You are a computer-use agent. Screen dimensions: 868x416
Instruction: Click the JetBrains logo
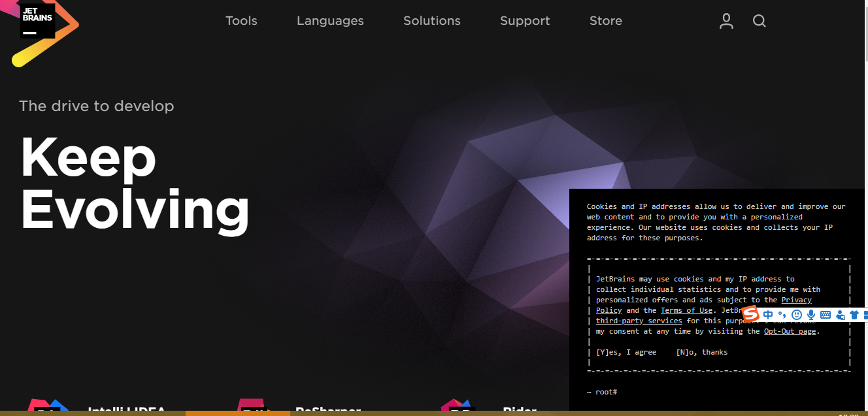click(37, 22)
